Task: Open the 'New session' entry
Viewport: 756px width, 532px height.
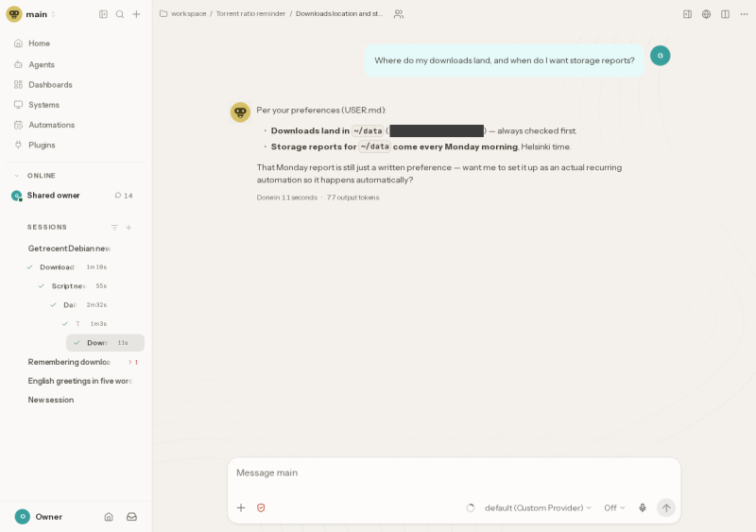Action: click(51, 400)
